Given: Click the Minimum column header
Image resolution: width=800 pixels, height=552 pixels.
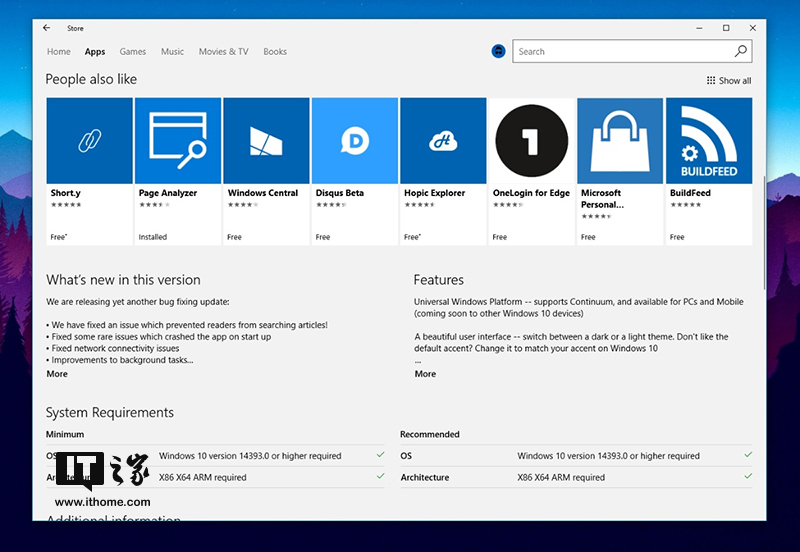Looking at the screenshot, I should click(65, 434).
